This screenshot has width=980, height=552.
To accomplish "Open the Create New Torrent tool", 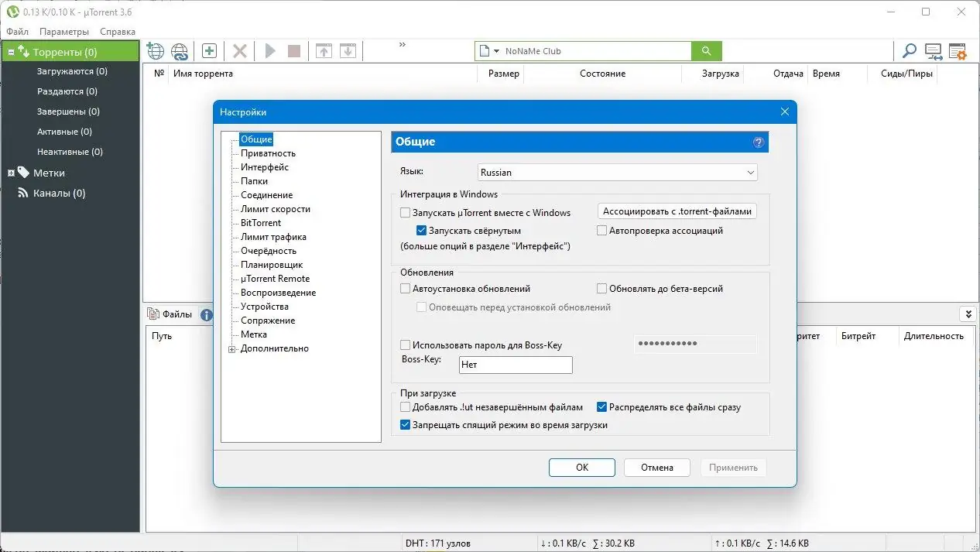I will tap(209, 50).
